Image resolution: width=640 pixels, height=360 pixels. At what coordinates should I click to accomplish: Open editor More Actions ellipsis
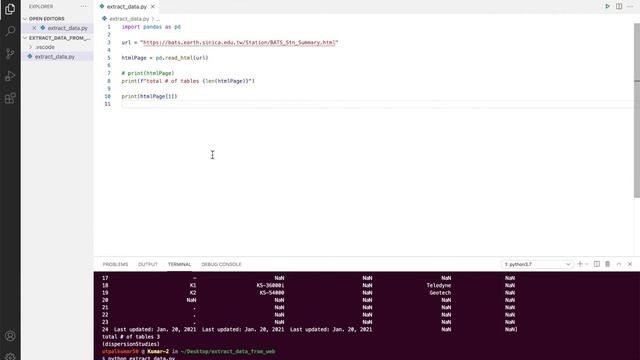(630, 7)
